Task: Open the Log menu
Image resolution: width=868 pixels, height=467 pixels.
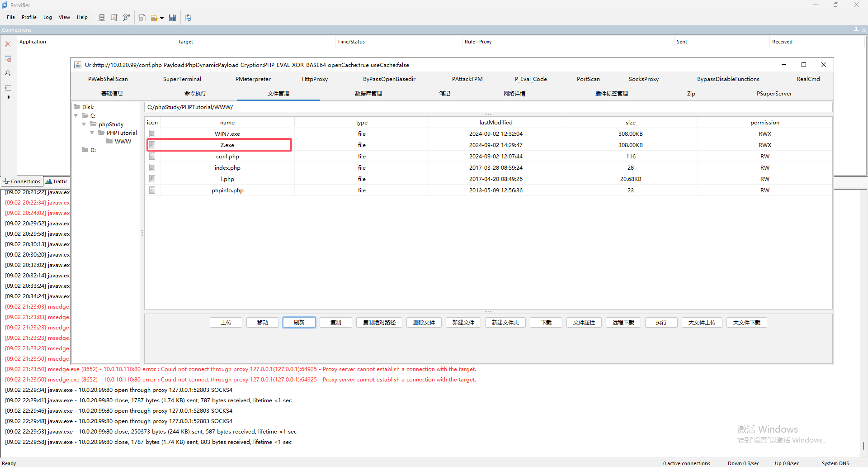Action: [x=47, y=17]
